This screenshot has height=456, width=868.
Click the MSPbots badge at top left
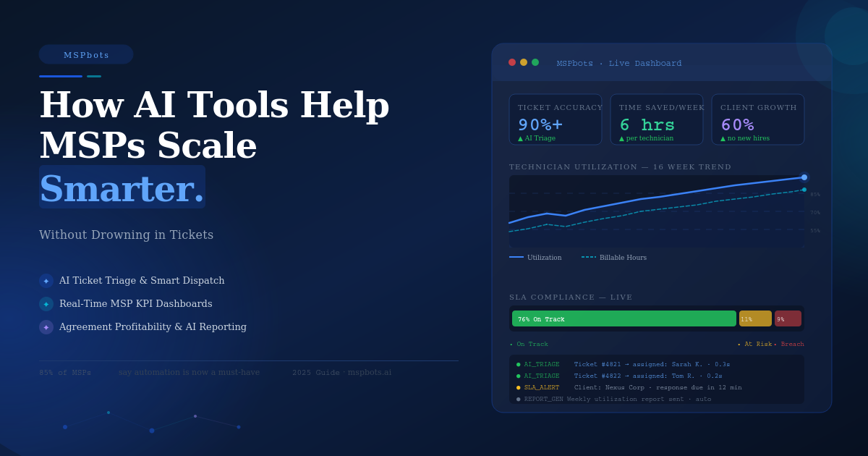pos(86,55)
